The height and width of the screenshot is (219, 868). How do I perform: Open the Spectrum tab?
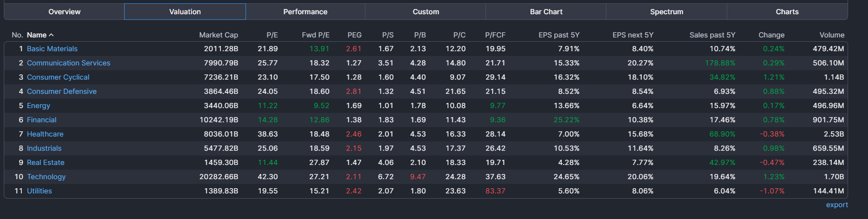667,12
